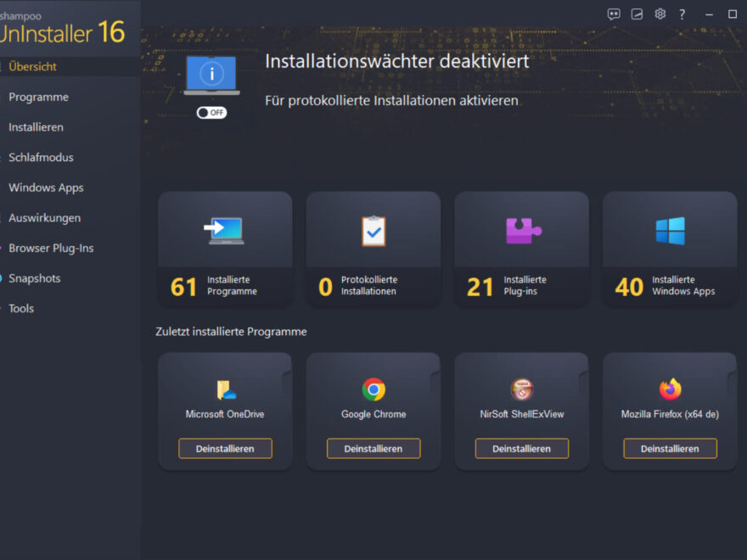Open Browser Plug-Ins in the sidebar
This screenshot has height=560, width=747.
coord(51,248)
